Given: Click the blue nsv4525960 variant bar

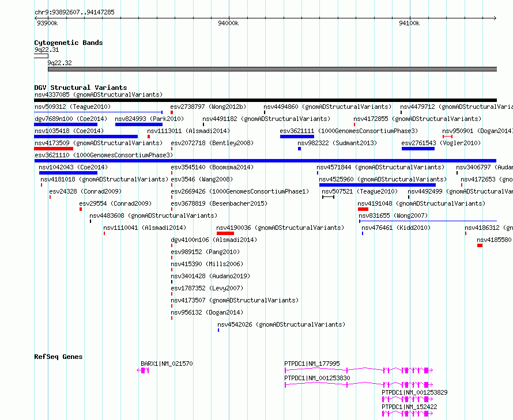Looking at the screenshot, I should point(378,185).
